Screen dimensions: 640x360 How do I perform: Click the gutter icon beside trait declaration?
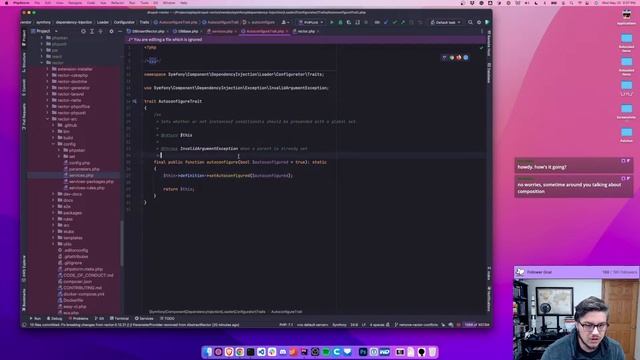click(134, 101)
